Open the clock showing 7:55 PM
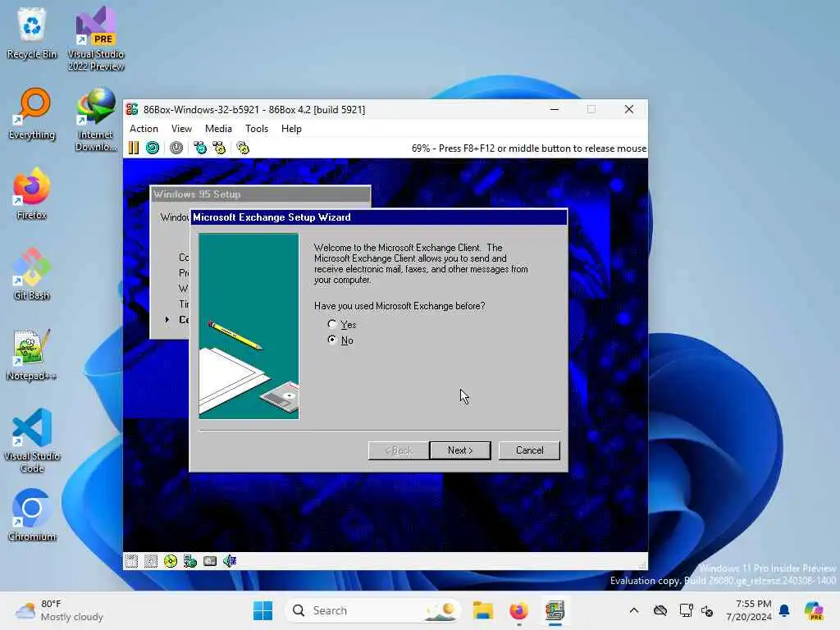This screenshot has width=840, height=630. pos(749,610)
